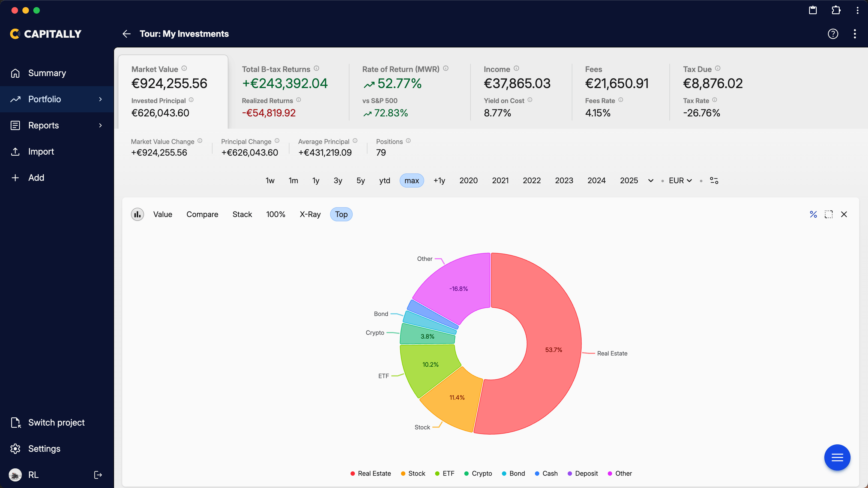The image size is (868, 488).
Task: Open the browser three-dot menu
Action: pyautogui.click(x=858, y=10)
